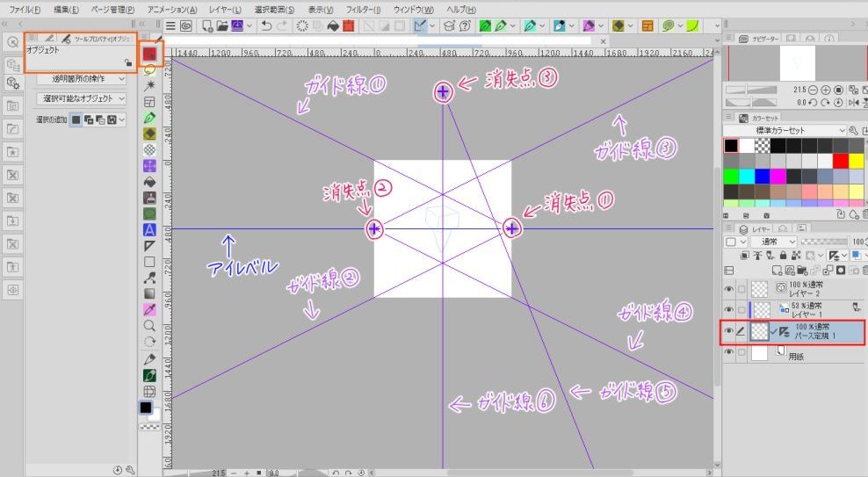This screenshot has width=868, height=477.
Task: Toggle visibility of the 用紙 paper layer
Action: (728, 351)
